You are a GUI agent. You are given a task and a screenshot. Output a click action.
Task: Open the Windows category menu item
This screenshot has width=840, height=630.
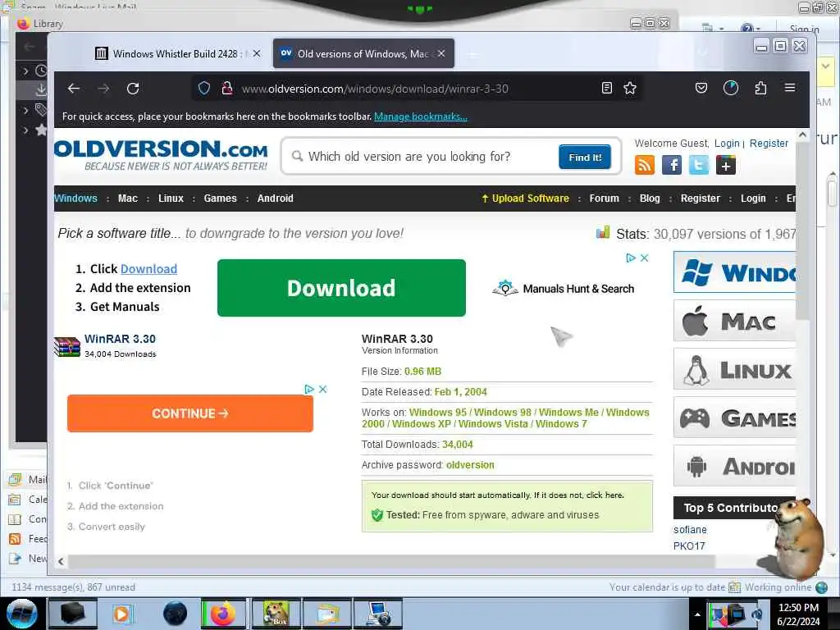click(x=75, y=199)
